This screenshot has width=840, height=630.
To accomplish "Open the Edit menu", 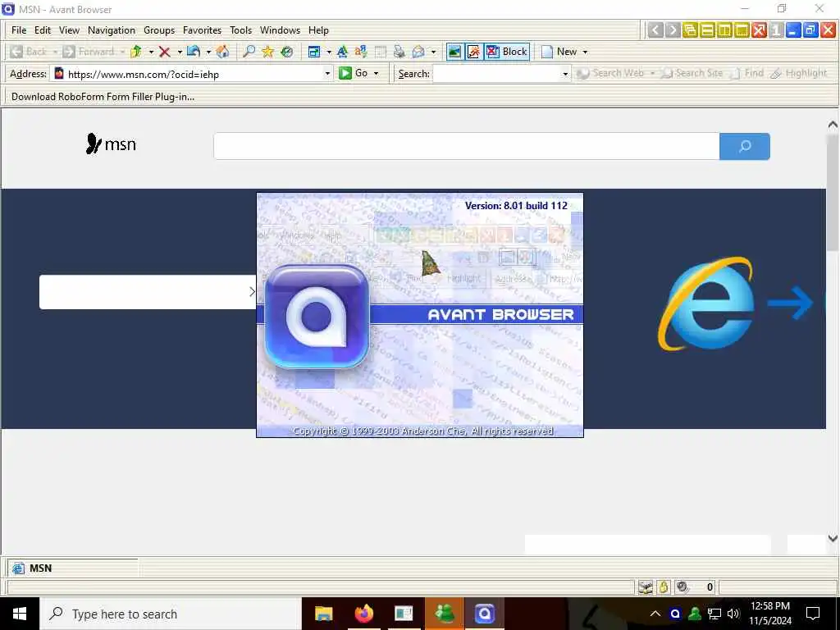I will pyautogui.click(x=43, y=30).
